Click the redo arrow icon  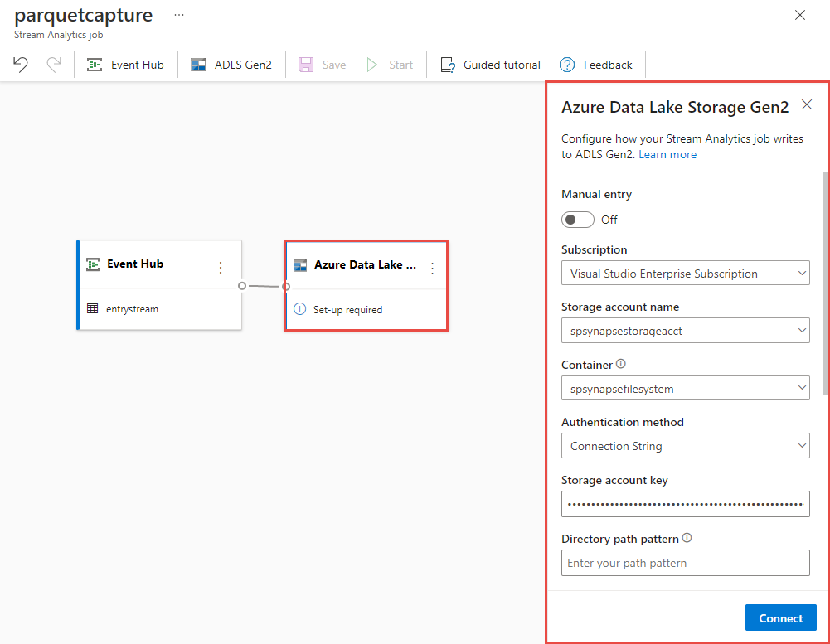54,65
